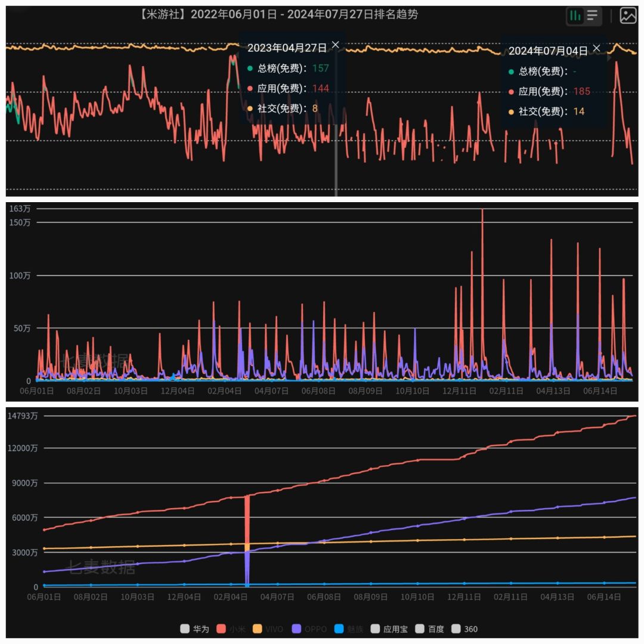Click the OPPO purple color swatch

click(x=296, y=629)
